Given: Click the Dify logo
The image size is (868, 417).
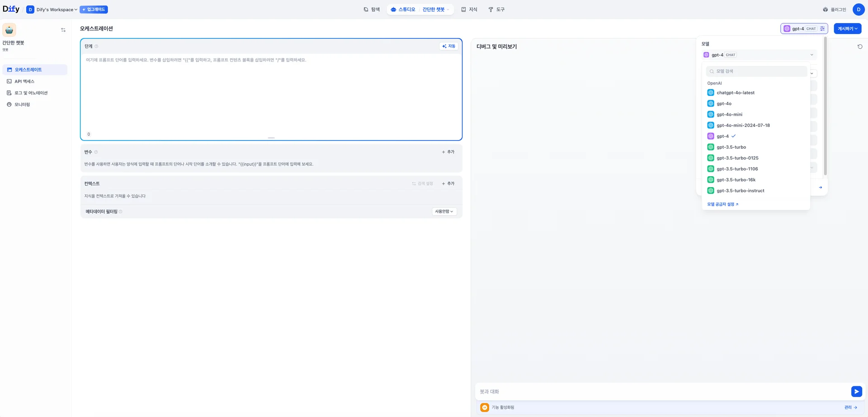Looking at the screenshot, I should click(11, 9).
